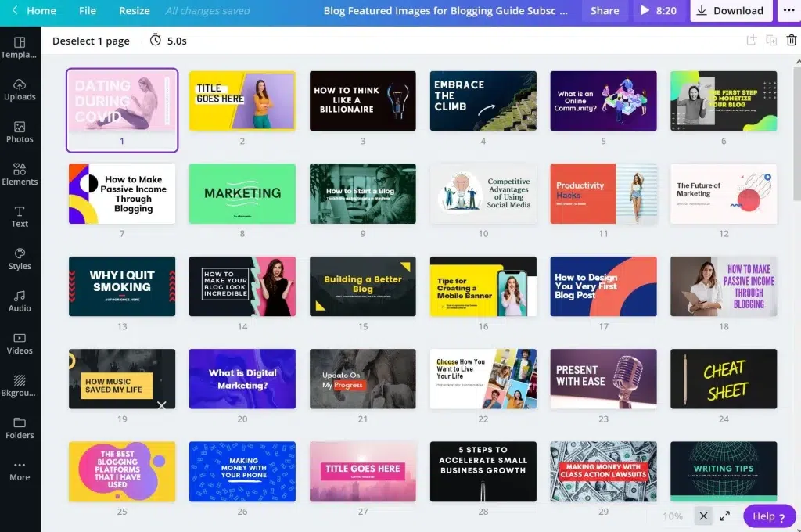Open Help with the purple Help button
The image size is (801, 532).
pos(768,516)
